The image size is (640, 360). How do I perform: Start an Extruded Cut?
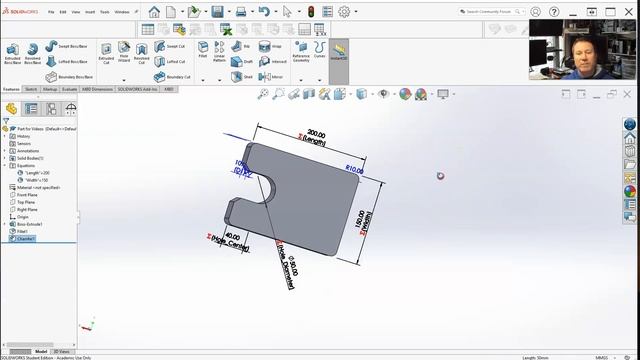106,53
